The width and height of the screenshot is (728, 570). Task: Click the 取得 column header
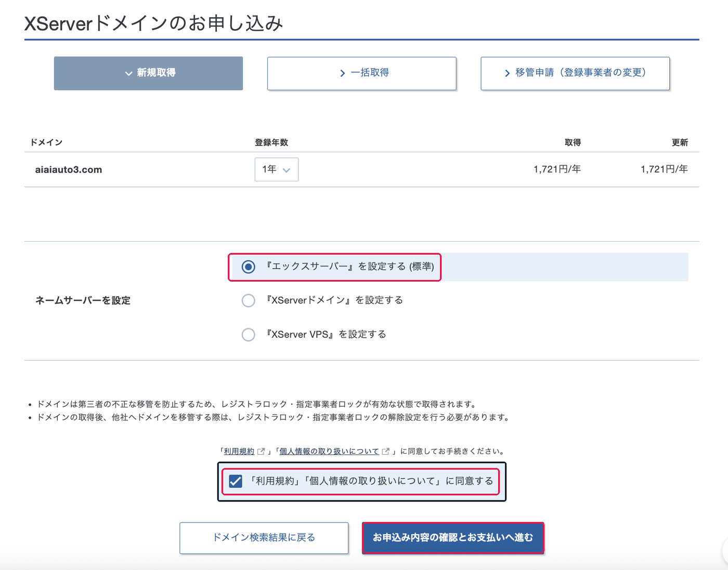click(573, 142)
